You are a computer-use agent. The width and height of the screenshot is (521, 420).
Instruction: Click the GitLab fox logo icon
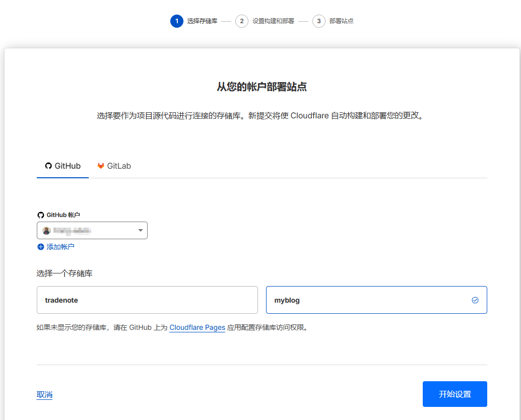(101, 166)
